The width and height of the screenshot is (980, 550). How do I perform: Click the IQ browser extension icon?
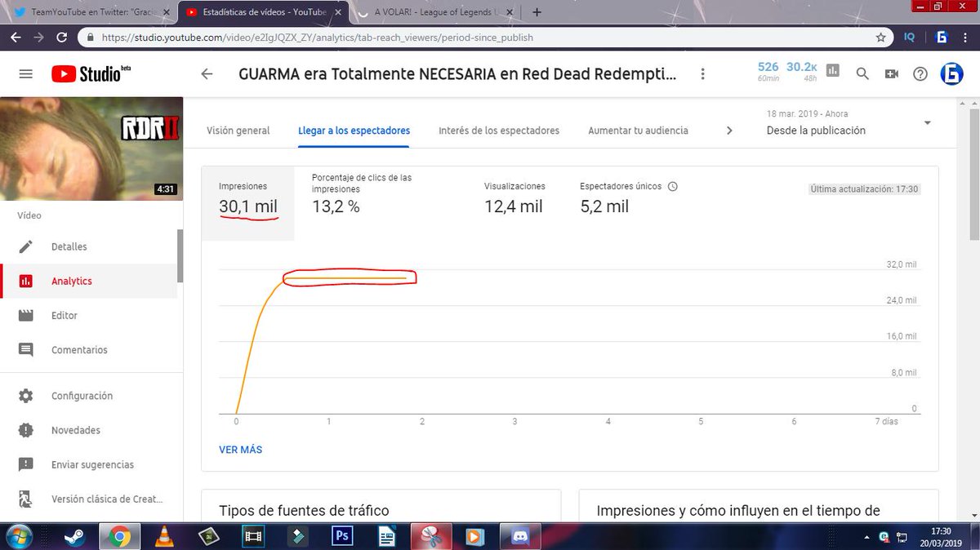point(910,38)
